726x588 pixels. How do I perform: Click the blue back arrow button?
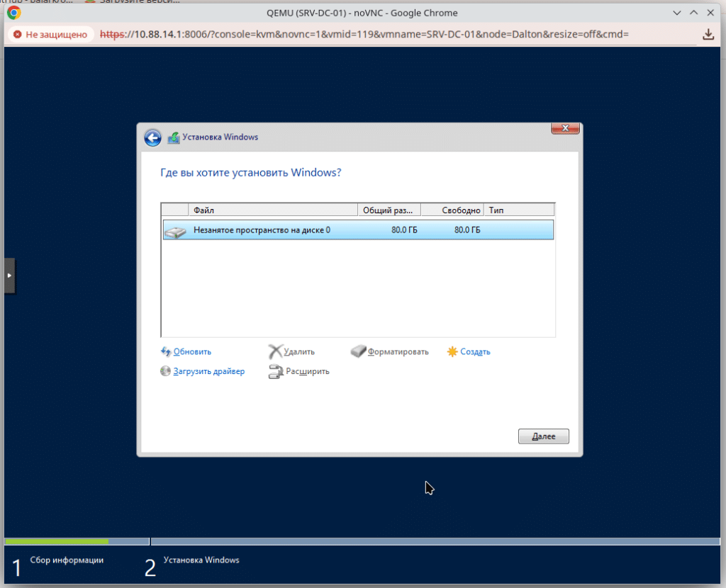click(152, 137)
